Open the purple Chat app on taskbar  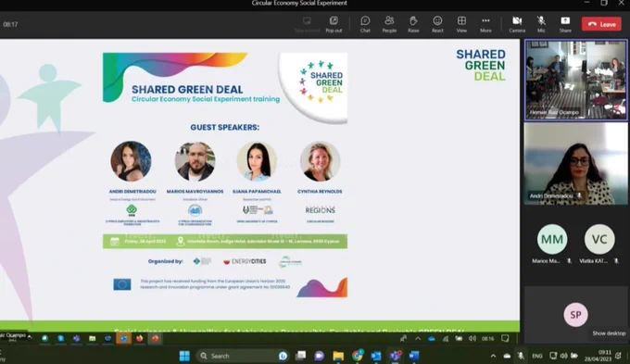(319, 356)
